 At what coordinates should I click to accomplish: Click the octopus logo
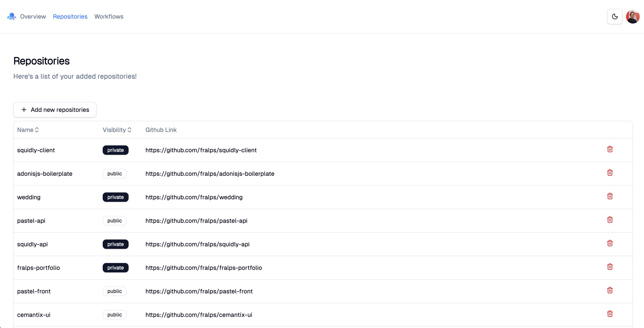pos(11,16)
